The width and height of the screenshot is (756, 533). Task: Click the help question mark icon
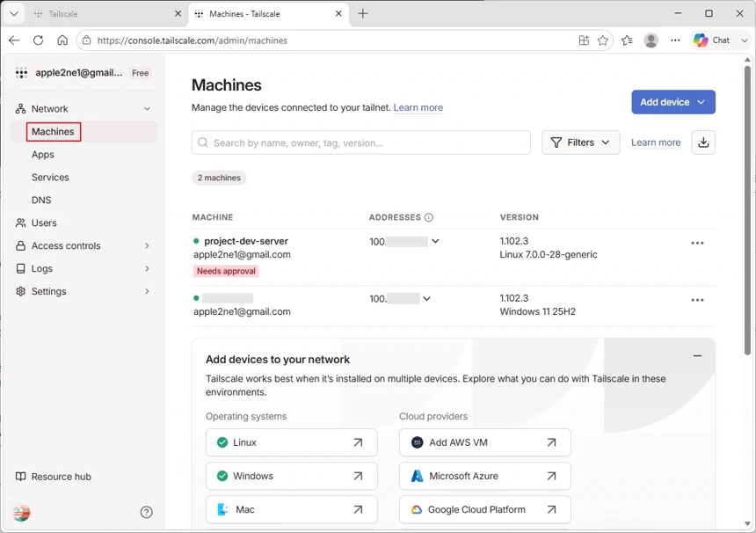pyautogui.click(x=147, y=512)
